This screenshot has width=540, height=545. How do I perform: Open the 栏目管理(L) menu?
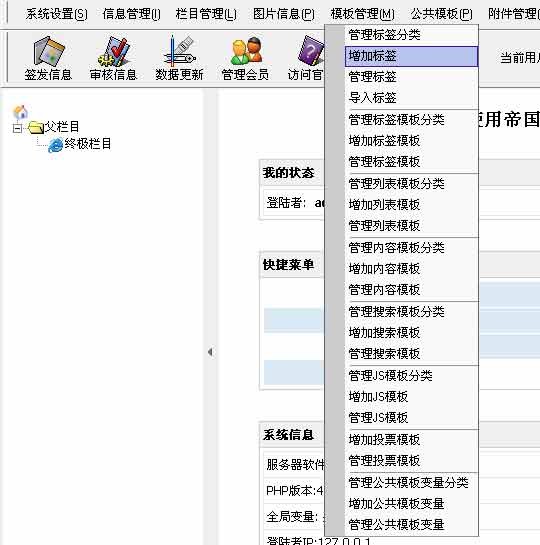(x=206, y=14)
